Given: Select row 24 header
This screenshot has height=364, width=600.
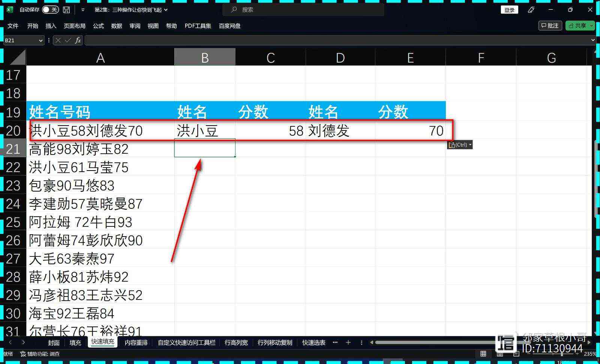Looking at the screenshot, I should pyautogui.click(x=13, y=204).
